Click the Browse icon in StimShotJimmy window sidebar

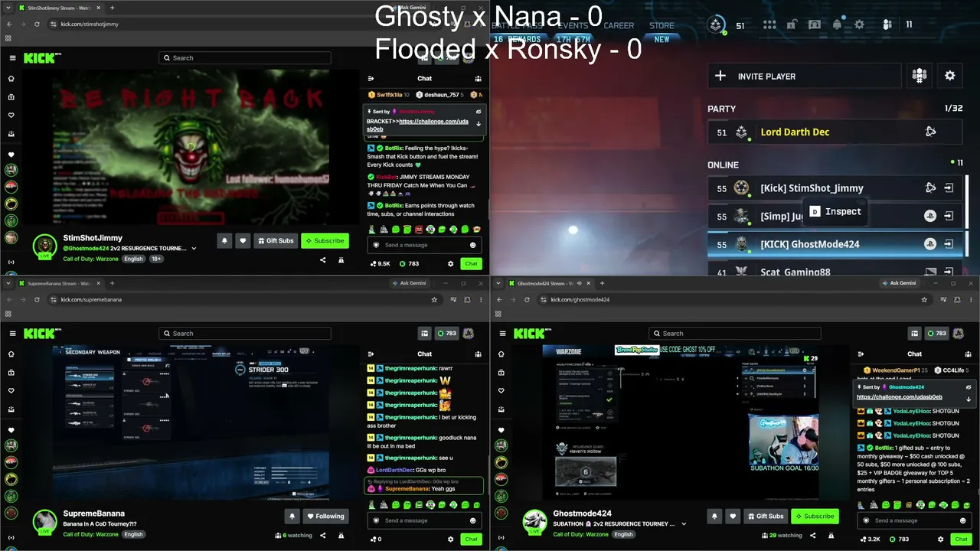[x=11, y=97]
